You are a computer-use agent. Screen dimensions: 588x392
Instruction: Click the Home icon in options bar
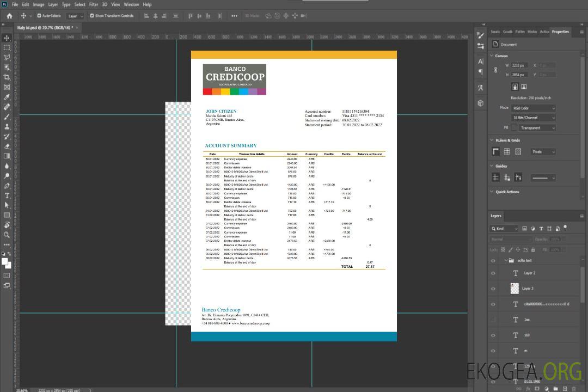(x=9, y=16)
